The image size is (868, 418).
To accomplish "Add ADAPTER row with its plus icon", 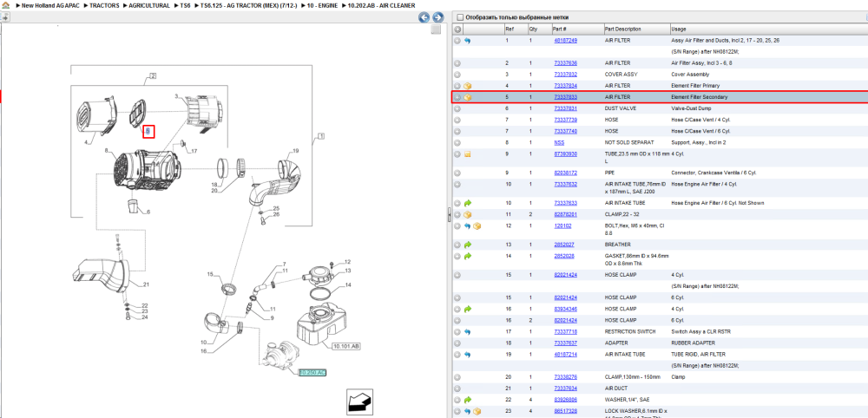I will [457, 343].
